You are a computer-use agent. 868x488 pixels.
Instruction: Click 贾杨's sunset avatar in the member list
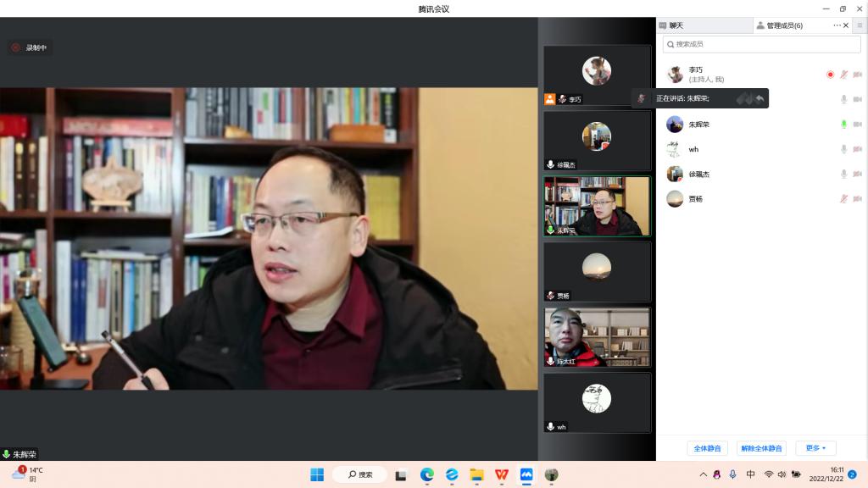click(x=675, y=199)
